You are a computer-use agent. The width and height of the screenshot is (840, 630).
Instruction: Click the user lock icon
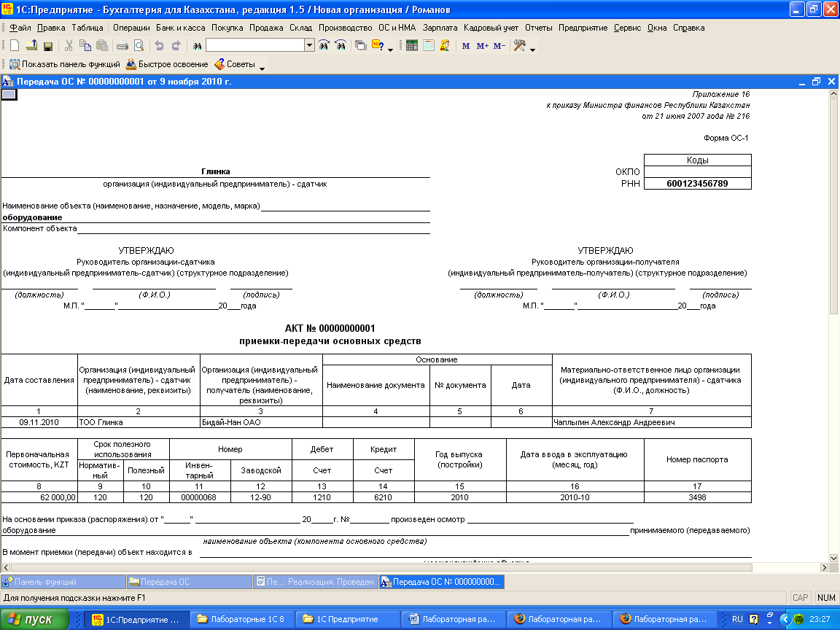445,46
